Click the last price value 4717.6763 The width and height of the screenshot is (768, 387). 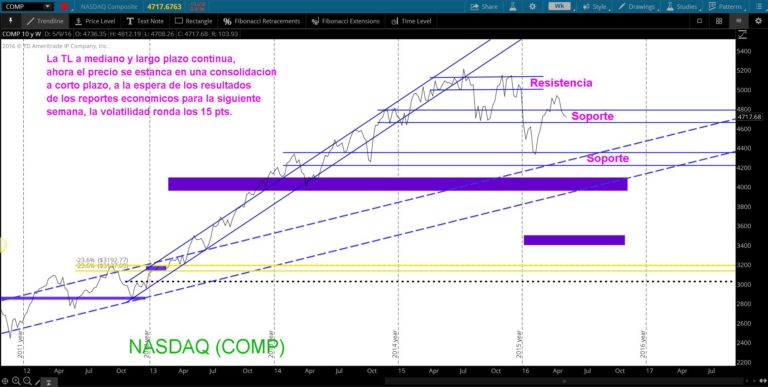(164, 6)
